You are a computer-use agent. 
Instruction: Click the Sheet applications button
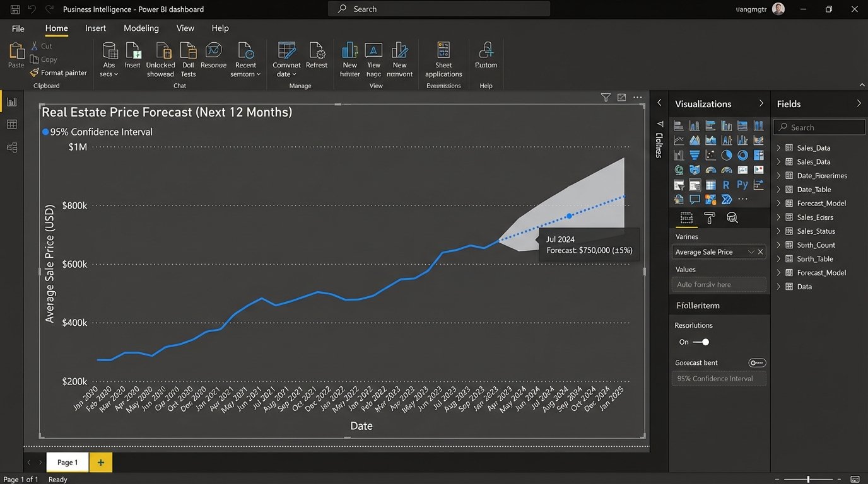coord(443,59)
